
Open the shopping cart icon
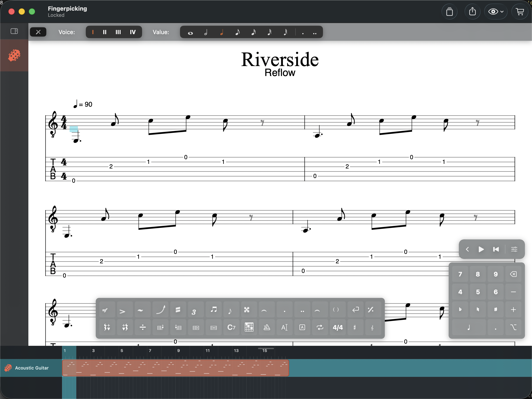tap(520, 12)
